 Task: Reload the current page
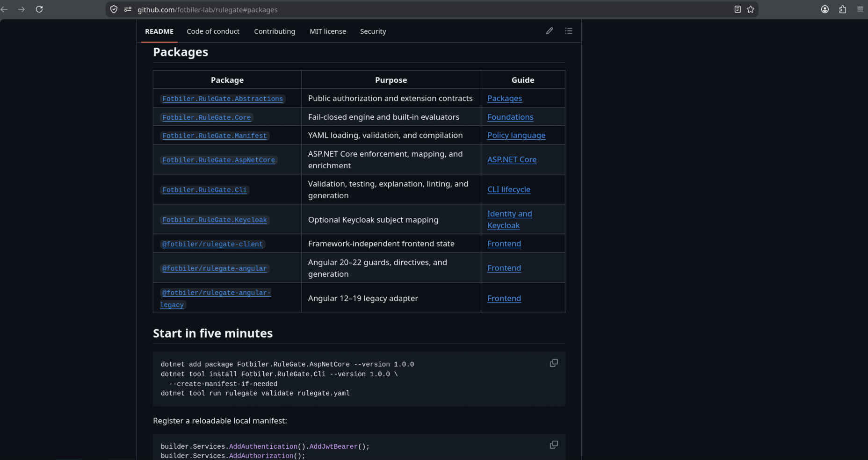pos(39,9)
